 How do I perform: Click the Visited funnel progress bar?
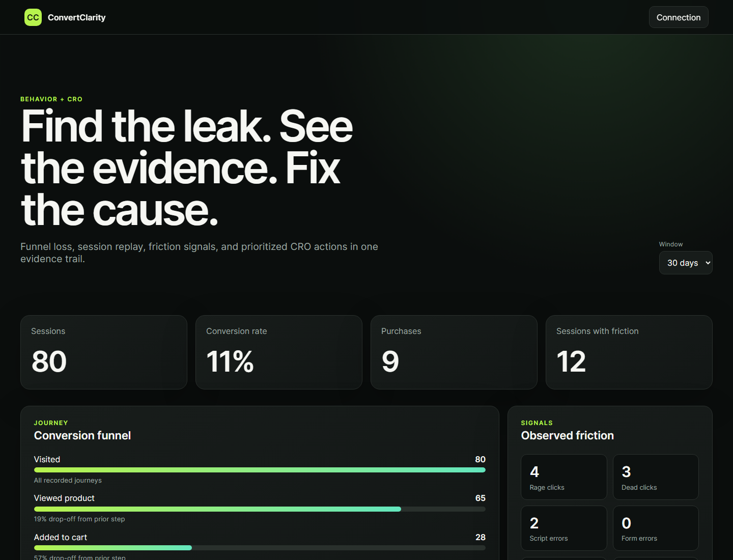(x=260, y=470)
